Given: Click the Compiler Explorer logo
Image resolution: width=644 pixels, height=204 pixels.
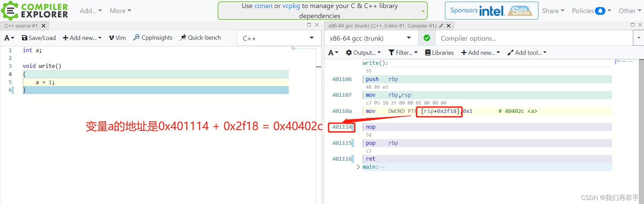Looking at the screenshot, I should (x=35, y=10).
